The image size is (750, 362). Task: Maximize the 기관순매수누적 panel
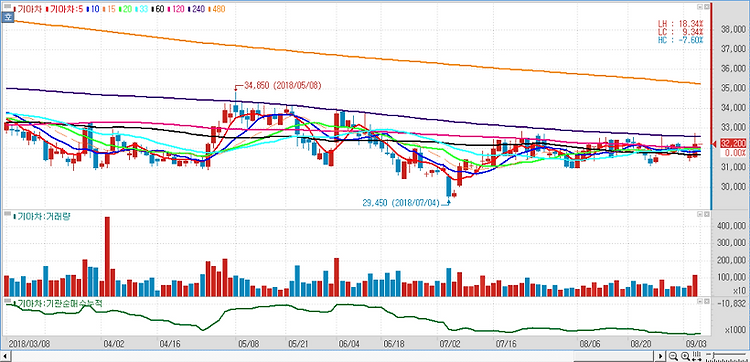(699, 302)
